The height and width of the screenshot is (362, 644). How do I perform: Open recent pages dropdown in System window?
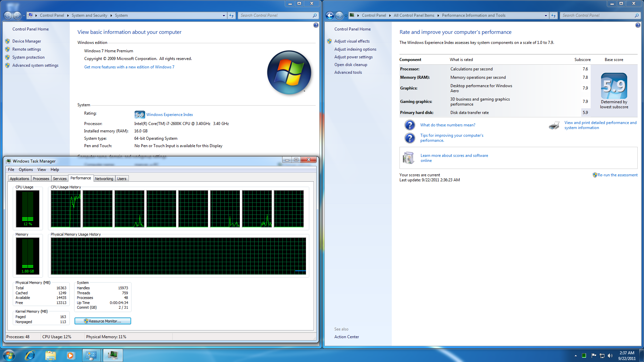[24, 15]
